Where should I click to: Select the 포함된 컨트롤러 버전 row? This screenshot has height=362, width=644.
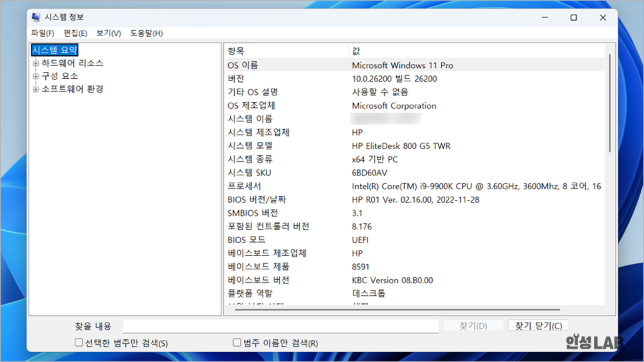[415, 227]
